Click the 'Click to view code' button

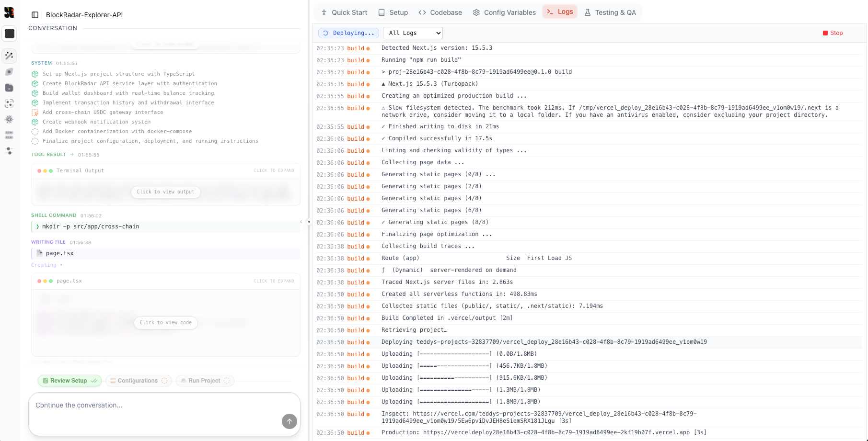166,323
